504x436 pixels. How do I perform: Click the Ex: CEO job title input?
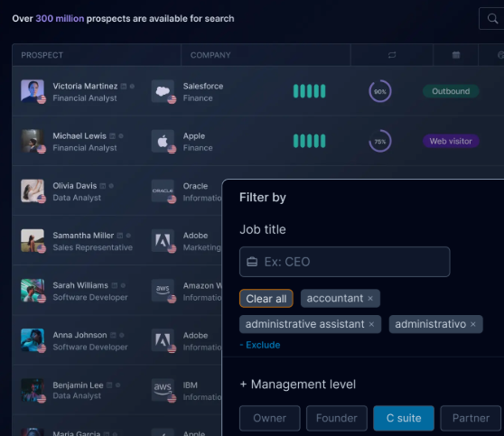pos(344,262)
